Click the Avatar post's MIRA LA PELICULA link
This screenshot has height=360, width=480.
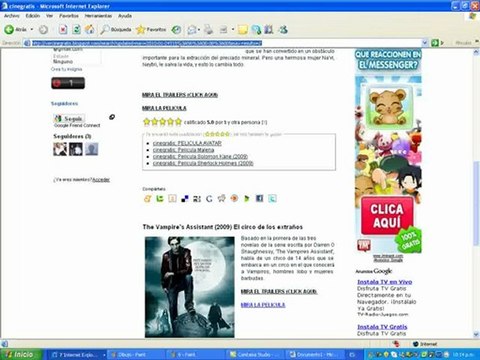tap(164, 108)
